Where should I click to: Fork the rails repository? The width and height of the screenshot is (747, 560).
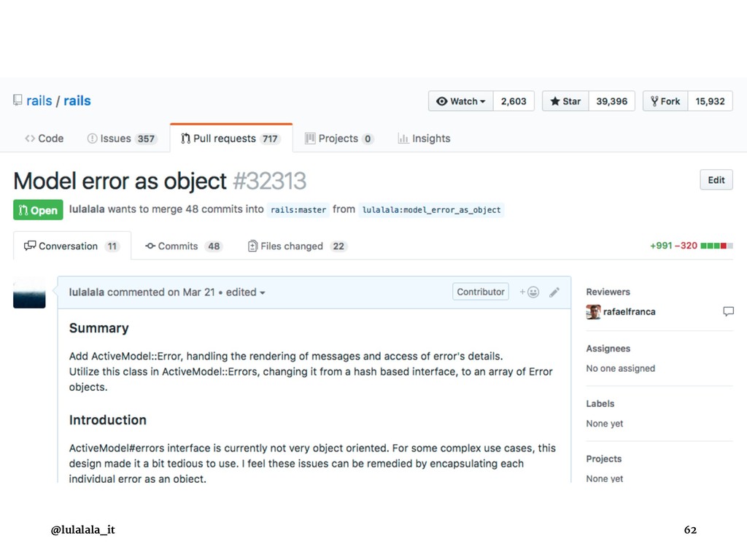(x=665, y=101)
